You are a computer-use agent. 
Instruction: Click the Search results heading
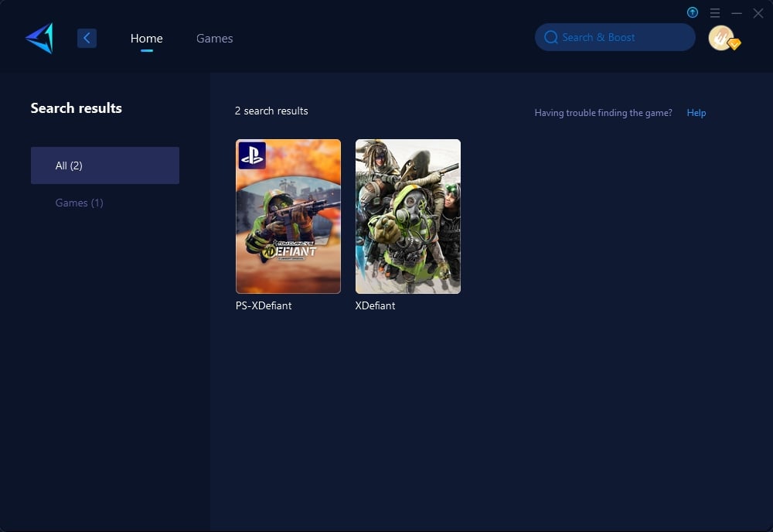click(77, 108)
